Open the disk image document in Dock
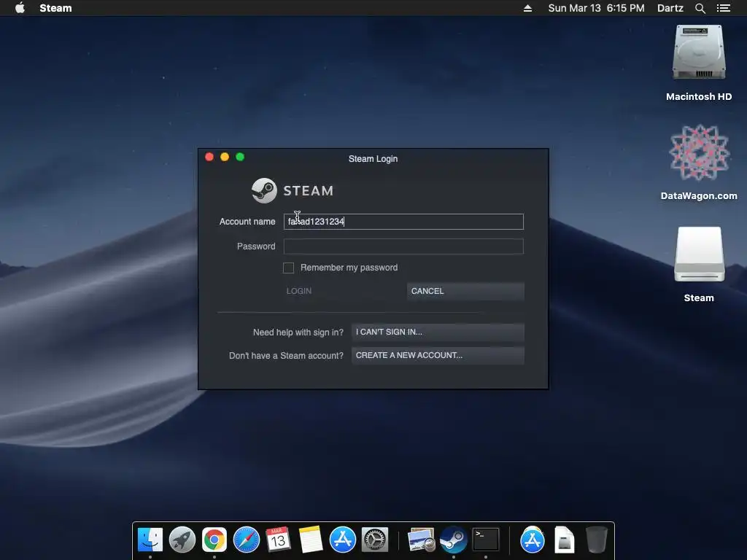Image resolution: width=747 pixels, height=560 pixels. point(564,540)
